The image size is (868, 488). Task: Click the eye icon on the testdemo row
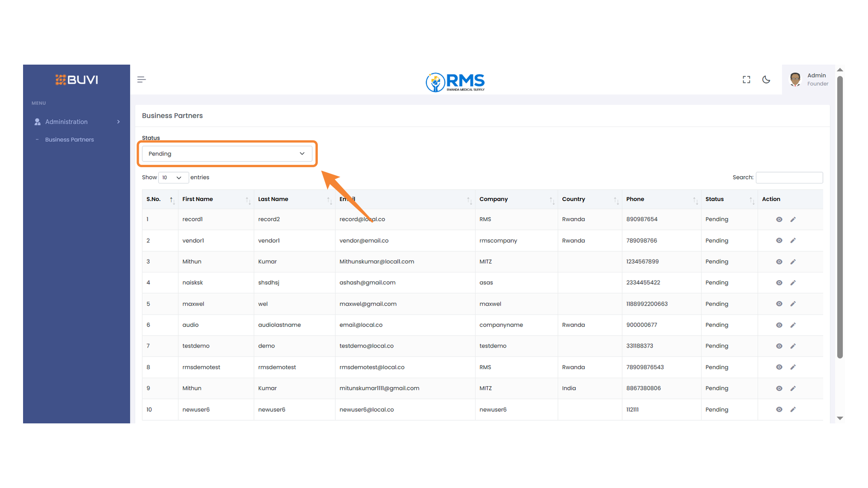coord(779,346)
